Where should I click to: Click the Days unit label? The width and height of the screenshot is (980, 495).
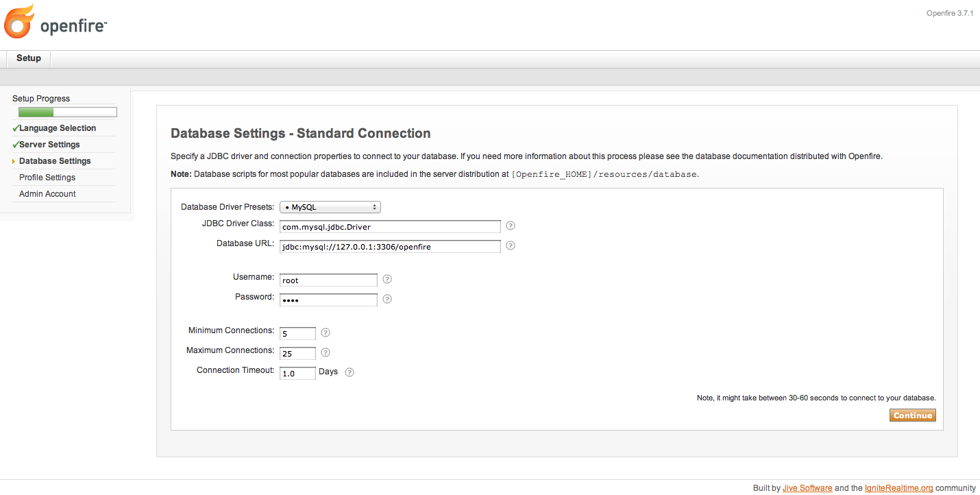click(328, 372)
